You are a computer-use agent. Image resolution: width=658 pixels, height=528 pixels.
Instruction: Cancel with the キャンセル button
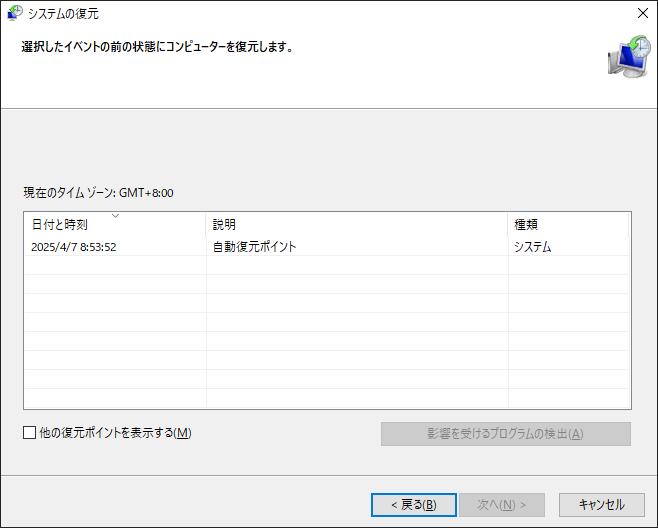point(602,504)
